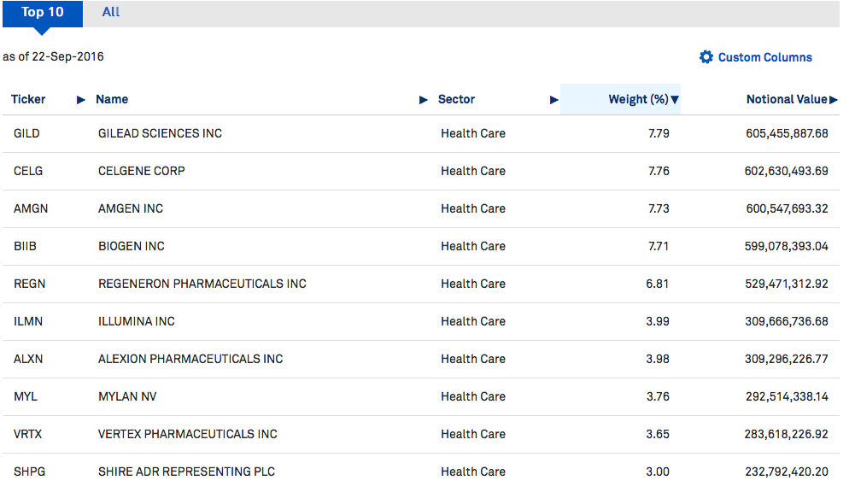Select the SHIRE ADR REPRESENTING PLC row
Viewport: 855px width, 504px height.
pos(186,472)
